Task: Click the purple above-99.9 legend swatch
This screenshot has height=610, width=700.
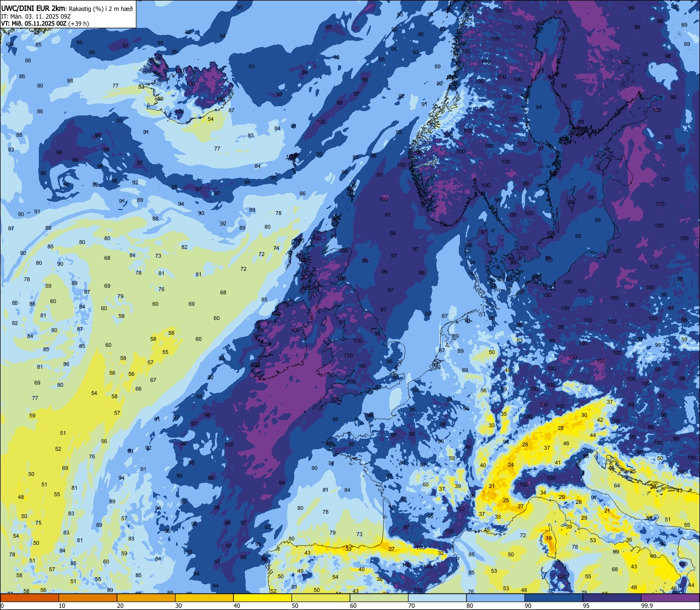Action: 670,597
